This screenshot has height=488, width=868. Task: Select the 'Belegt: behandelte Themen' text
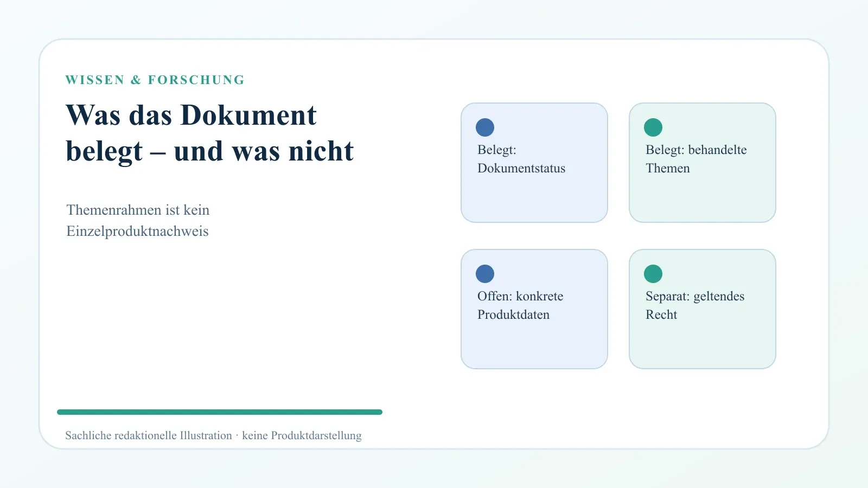point(696,159)
